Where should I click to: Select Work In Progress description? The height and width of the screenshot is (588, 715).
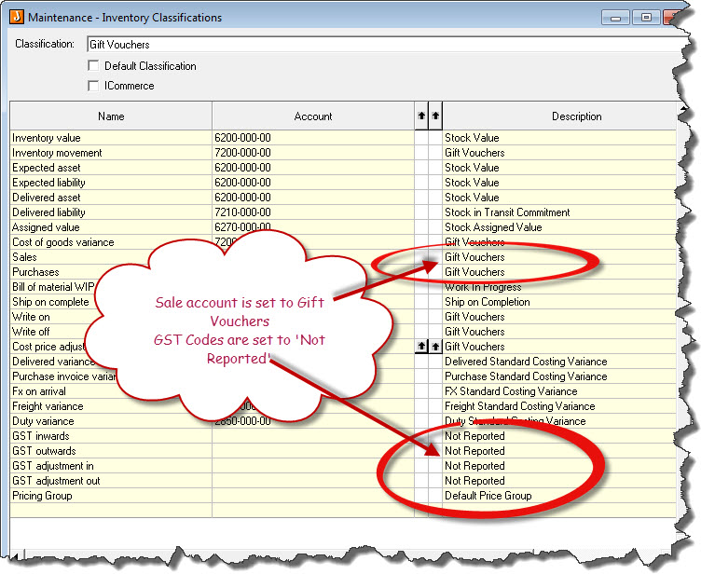[x=483, y=287]
